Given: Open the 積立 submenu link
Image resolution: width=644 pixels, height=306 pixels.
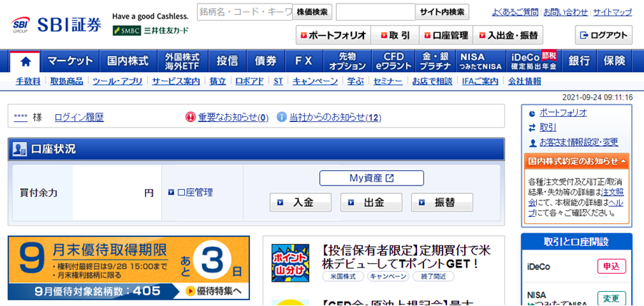Looking at the screenshot, I should click(218, 81).
